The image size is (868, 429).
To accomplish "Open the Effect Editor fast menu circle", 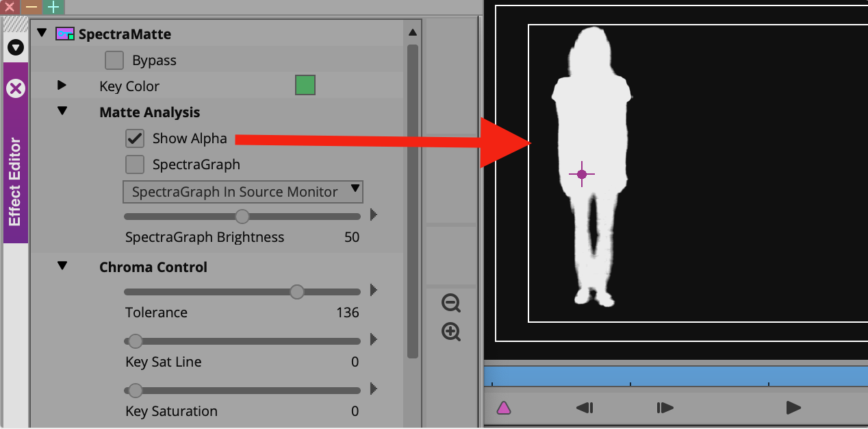I will coord(16,47).
